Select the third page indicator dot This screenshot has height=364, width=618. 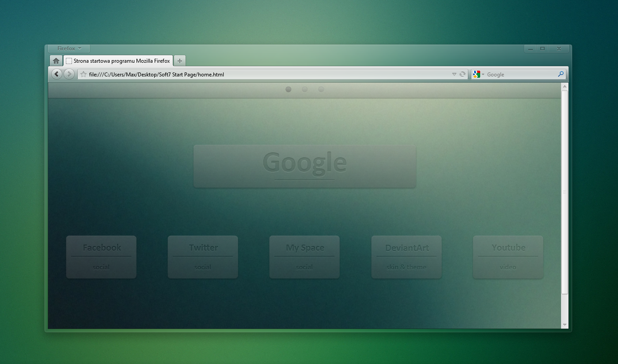click(x=321, y=89)
